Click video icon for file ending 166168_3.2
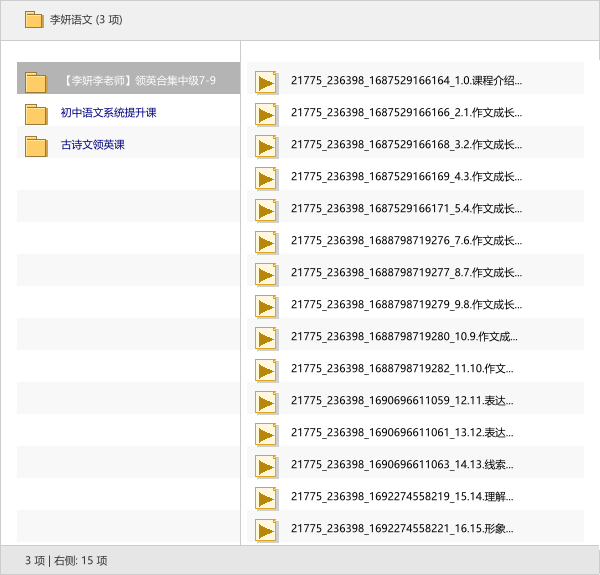The height and width of the screenshot is (575, 600). click(x=266, y=146)
